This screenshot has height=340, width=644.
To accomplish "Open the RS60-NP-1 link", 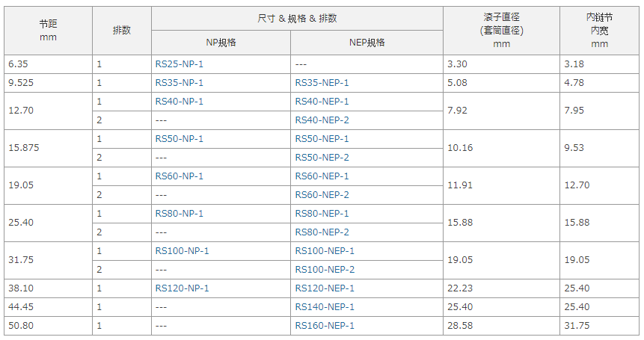I will [179, 176].
